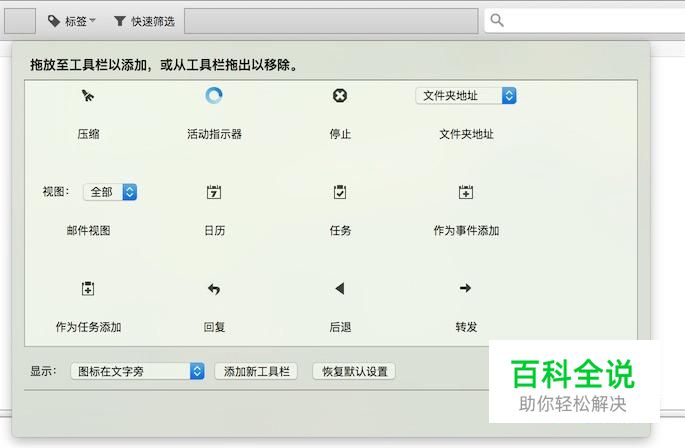The width and height of the screenshot is (685, 448).
Task: Click the 任务 label text
Action: [x=340, y=230]
